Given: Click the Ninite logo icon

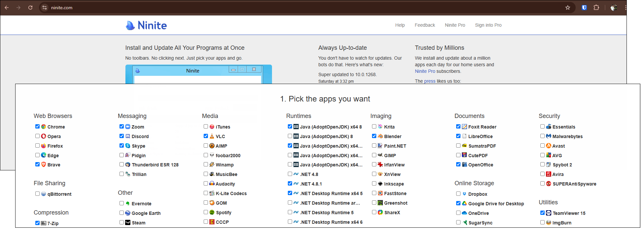Looking at the screenshot, I should (130, 25).
